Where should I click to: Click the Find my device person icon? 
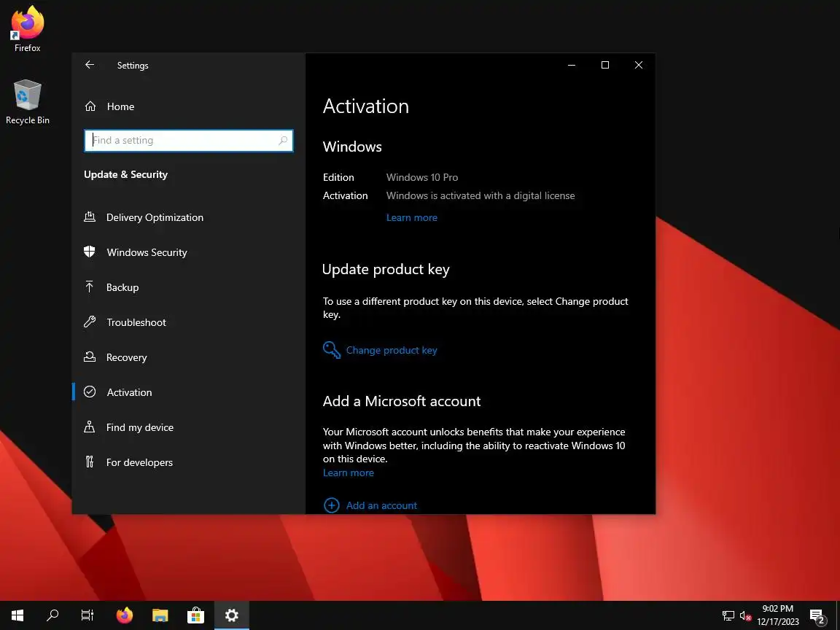click(90, 427)
